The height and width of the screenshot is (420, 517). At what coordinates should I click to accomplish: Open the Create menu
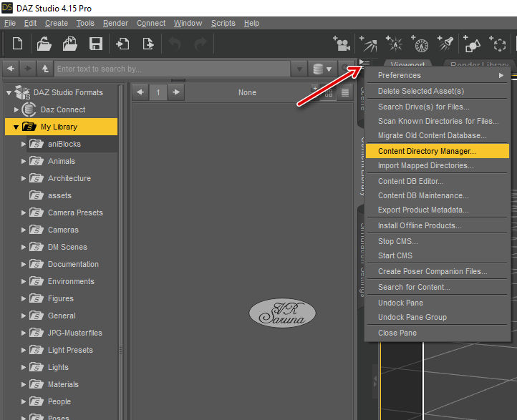57,23
